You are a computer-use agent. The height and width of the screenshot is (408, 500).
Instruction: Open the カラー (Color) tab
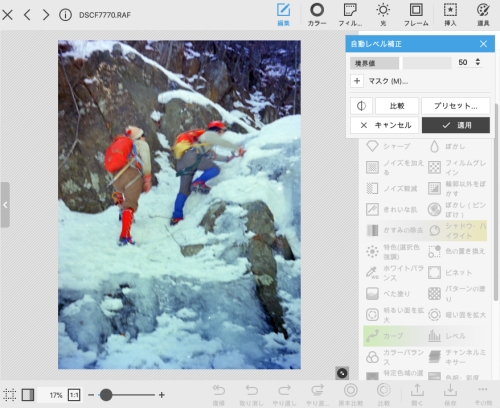[317, 14]
